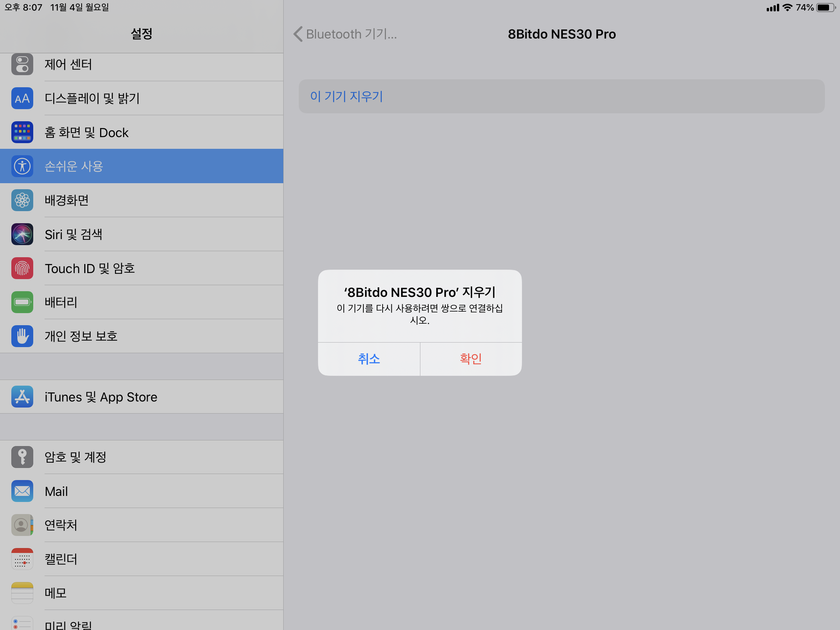Select the Accessibility (손쉬운 사용) icon
840x630 pixels.
[22, 166]
